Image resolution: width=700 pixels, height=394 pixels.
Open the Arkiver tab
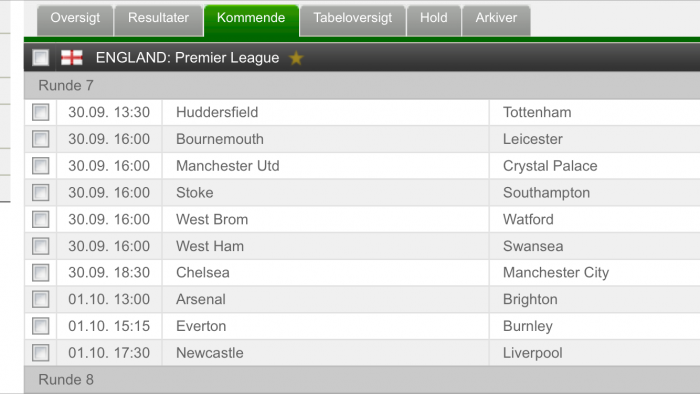click(x=496, y=20)
